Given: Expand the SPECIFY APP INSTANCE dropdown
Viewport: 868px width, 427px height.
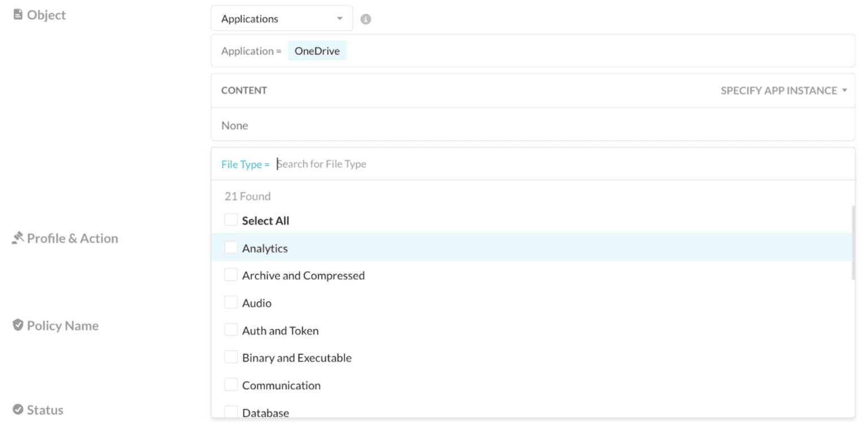Looking at the screenshot, I should point(783,90).
